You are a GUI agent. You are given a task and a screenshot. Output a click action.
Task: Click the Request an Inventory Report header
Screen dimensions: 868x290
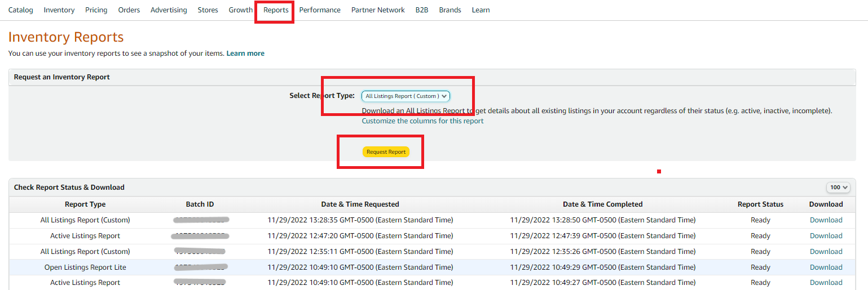tap(62, 77)
